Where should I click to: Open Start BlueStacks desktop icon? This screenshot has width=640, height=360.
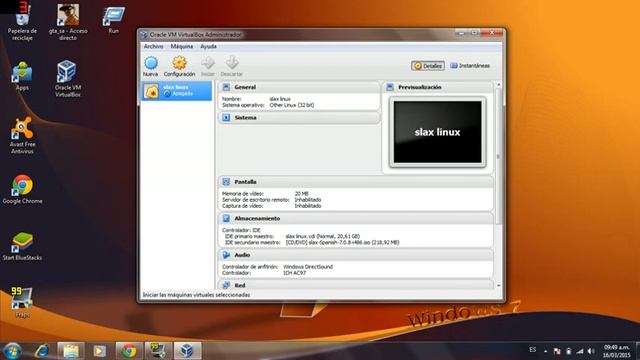click(22, 246)
